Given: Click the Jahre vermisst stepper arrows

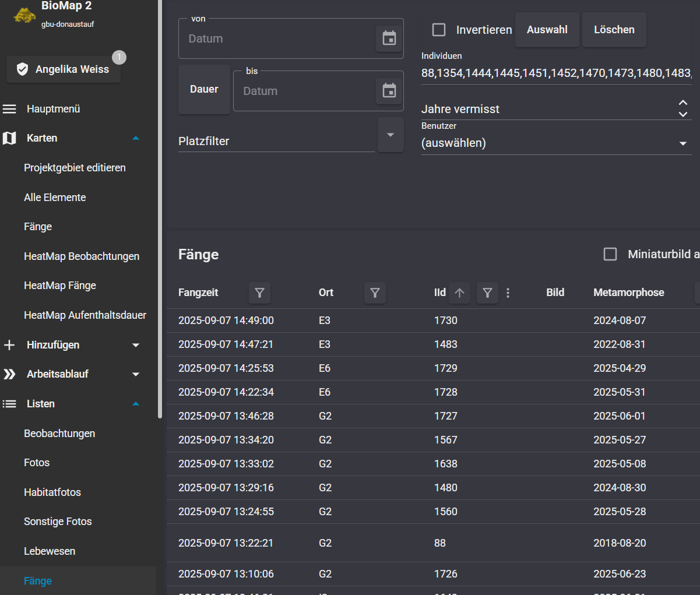Looking at the screenshot, I should pyautogui.click(x=683, y=108).
